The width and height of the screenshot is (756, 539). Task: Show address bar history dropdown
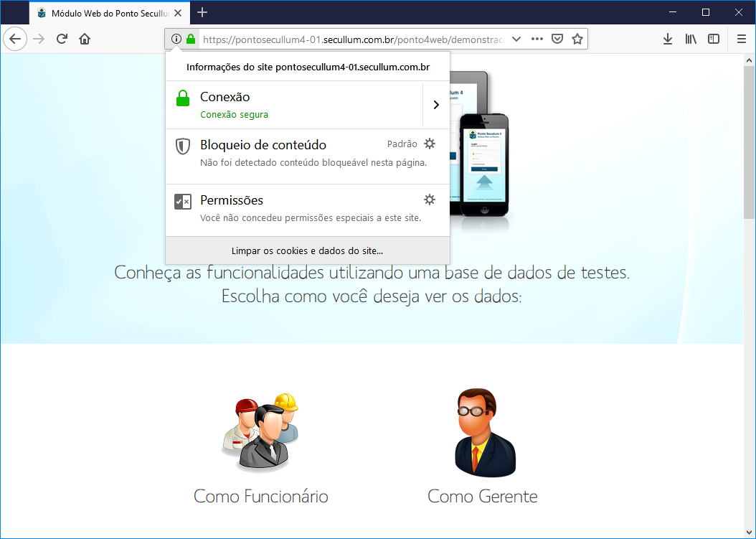point(516,39)
